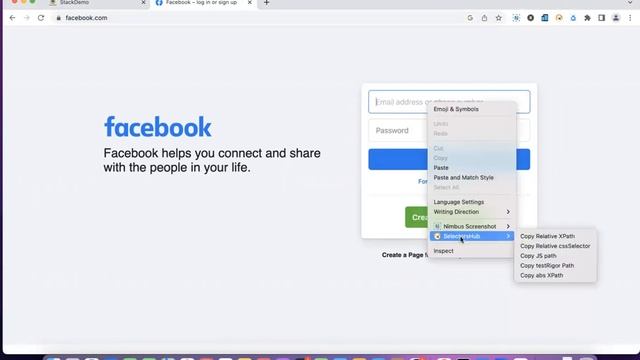This screenshot has width=640, height=360.
Task: Open the SelectorsHub submenu entry
Action: point(471,236)
